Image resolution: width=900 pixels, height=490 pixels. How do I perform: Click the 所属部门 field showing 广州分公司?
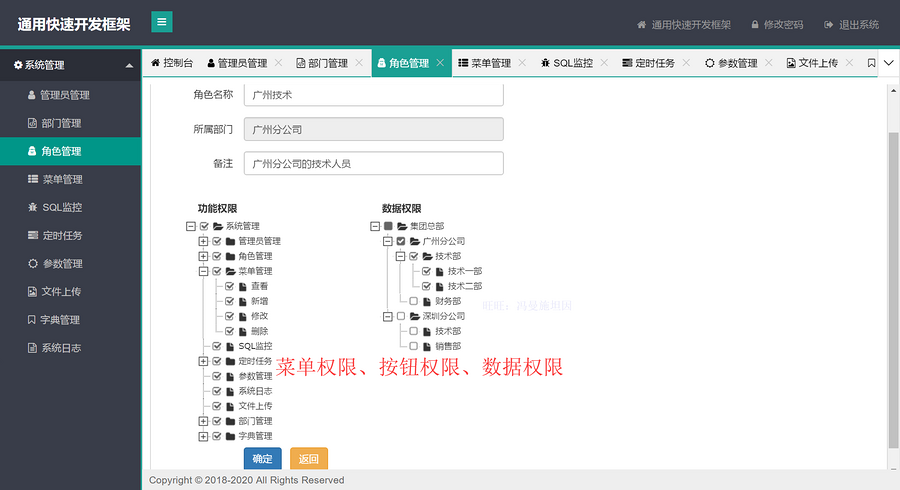click(374, 129)
